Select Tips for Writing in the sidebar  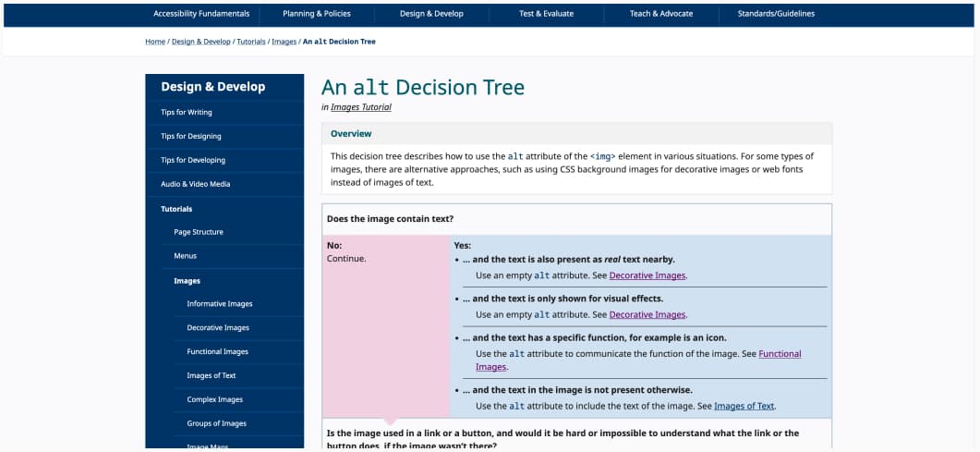coord(187,113)
